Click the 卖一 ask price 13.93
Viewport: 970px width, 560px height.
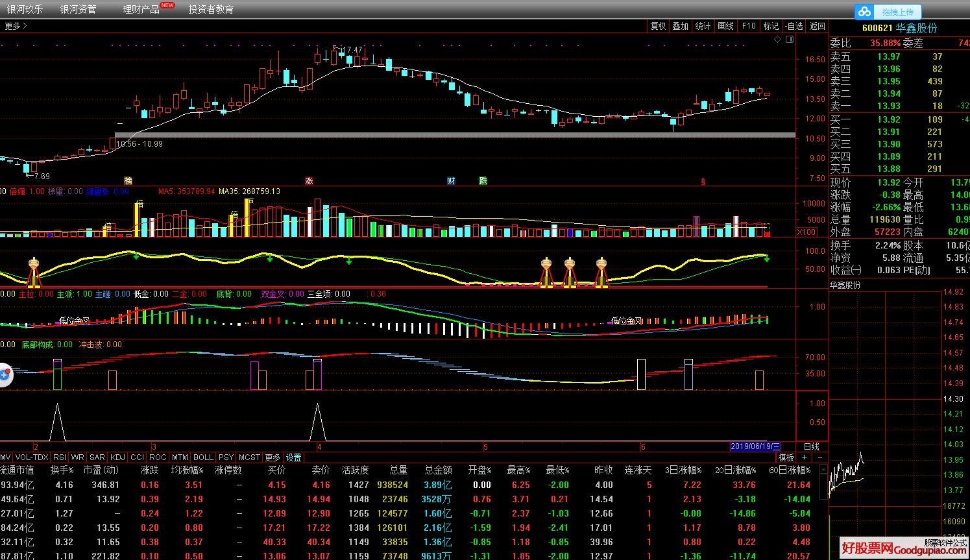click(889, 106)
